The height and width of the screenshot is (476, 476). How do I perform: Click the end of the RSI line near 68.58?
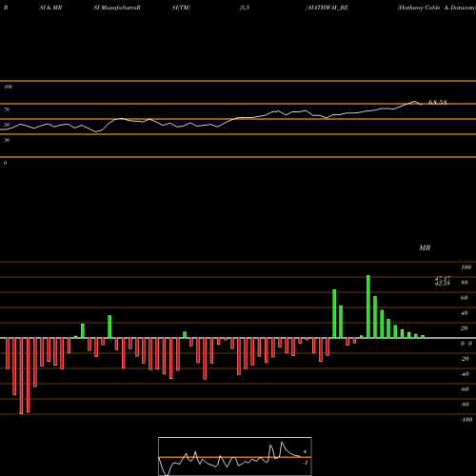coord(421,104)
